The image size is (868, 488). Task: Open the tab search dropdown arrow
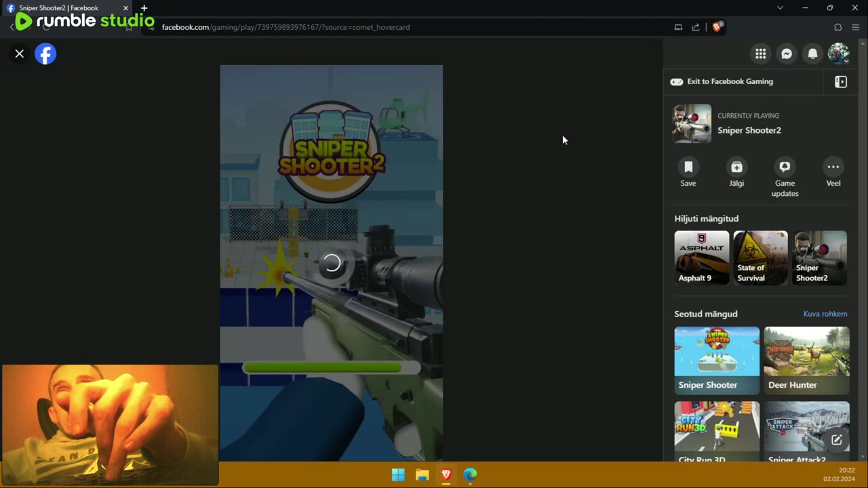(x=780, y=7)
